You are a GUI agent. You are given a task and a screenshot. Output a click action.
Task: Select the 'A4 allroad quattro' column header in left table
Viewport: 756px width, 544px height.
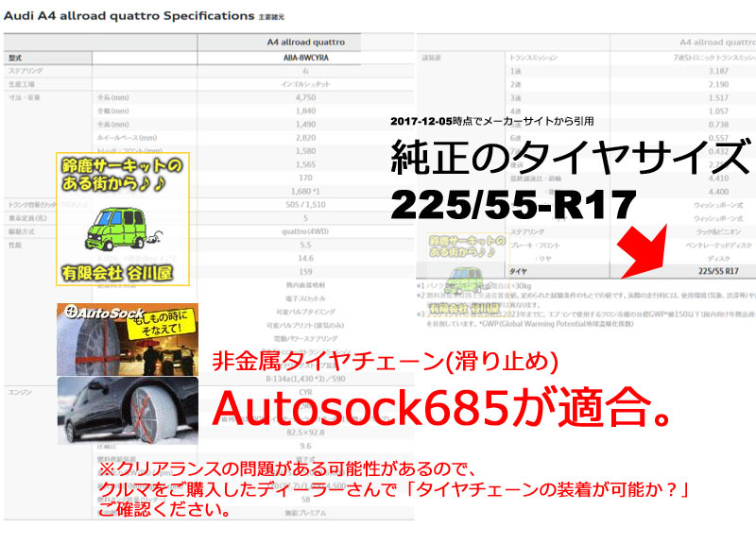[305, 42]
